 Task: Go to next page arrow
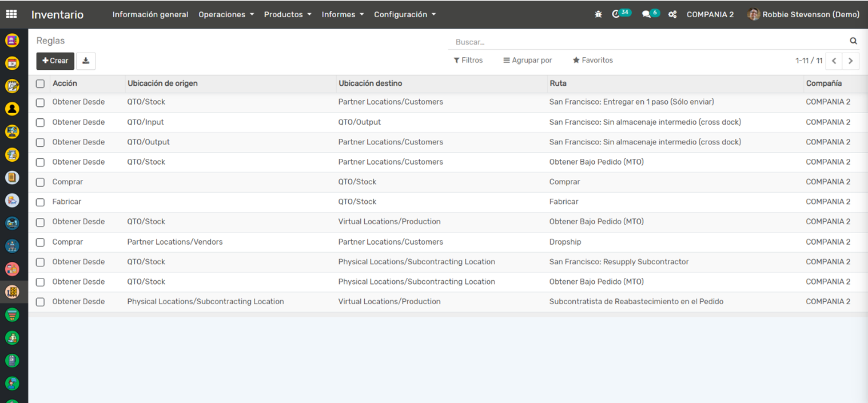(851, 61)
